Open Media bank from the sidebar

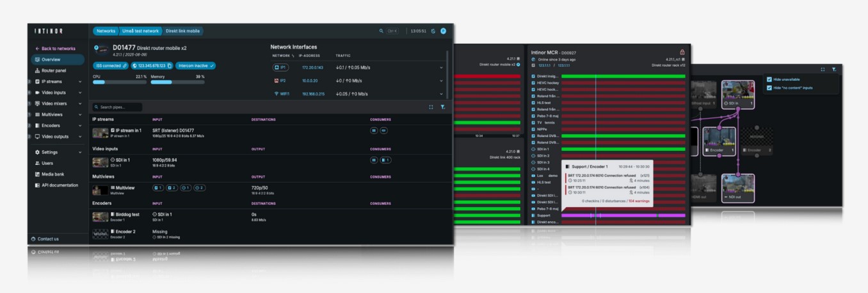pos(52,174)
